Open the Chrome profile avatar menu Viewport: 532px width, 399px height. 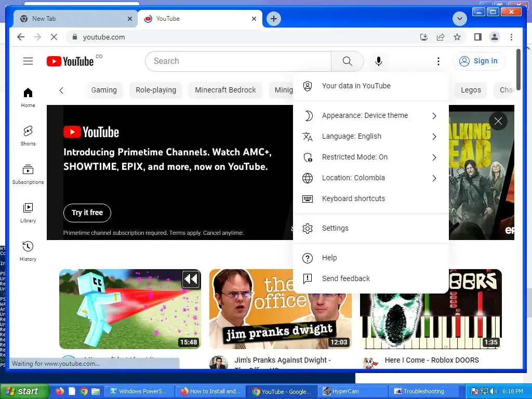(x=495, y=37)
